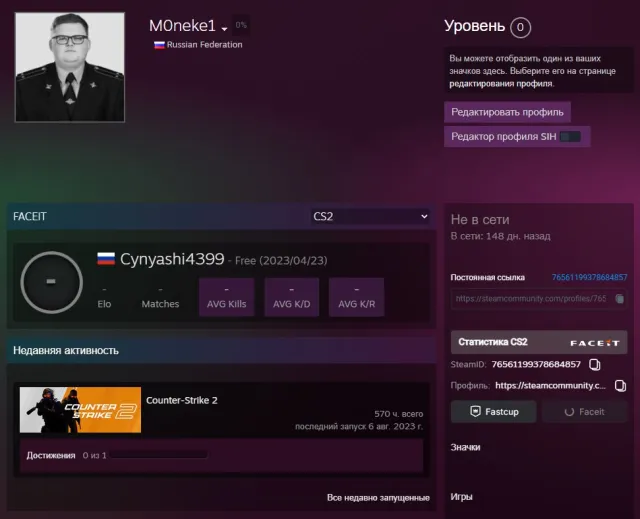This screenshot has width=640, height=519.
Task: Open the Статистика CS2 FACEIT banner
Action: pyautogui.click(x=539, y=342)
